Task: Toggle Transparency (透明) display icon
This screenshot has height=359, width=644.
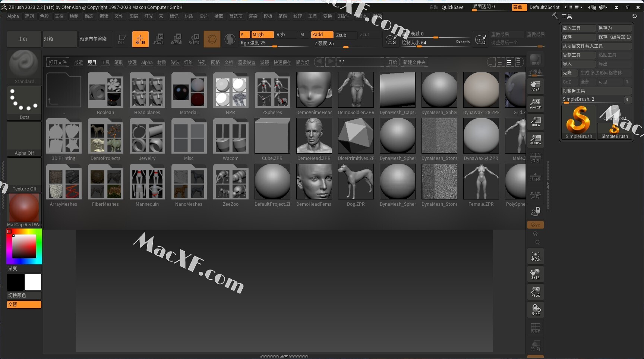Action: point(536,346)
